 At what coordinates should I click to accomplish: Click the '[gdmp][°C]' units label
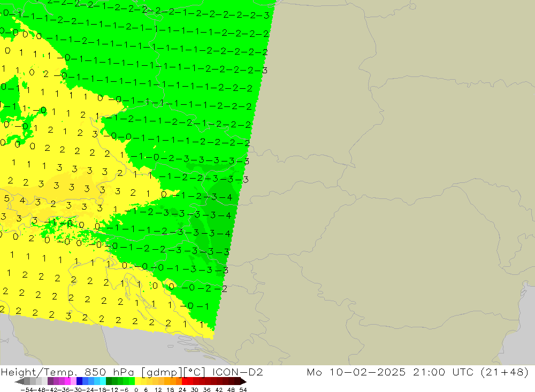(173, 372)
